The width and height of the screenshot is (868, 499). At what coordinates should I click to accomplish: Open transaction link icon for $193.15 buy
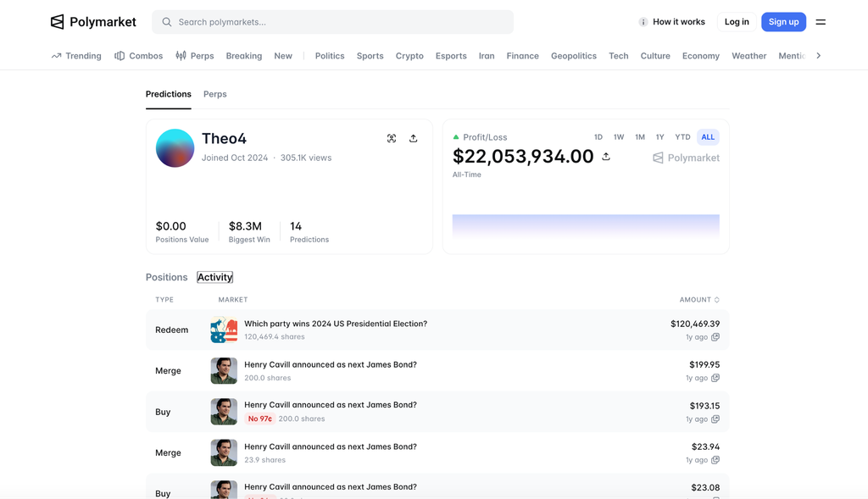click(x=715, y=419)
